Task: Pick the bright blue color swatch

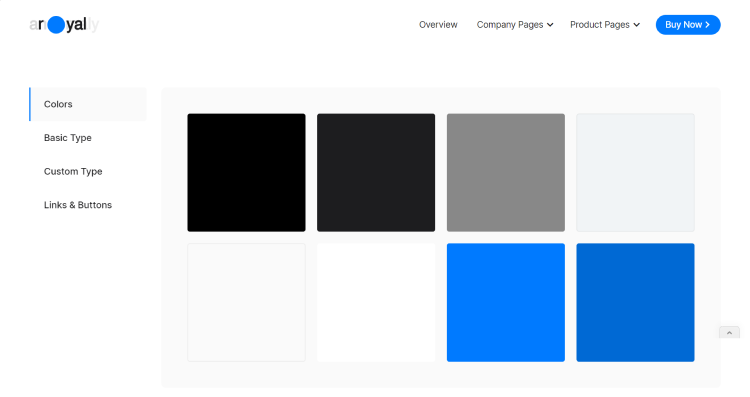Action: pyautogui.click(x=506, y=302)
